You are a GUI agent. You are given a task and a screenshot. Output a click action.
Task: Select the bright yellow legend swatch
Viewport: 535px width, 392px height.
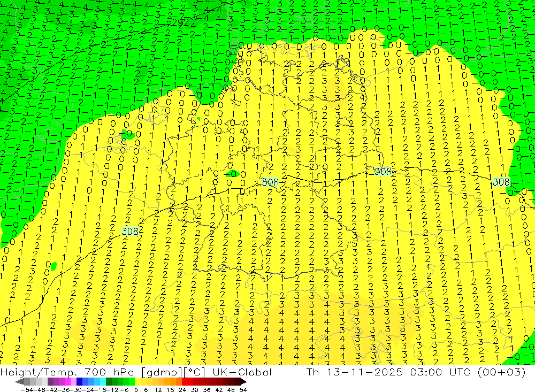pos(138,382)
